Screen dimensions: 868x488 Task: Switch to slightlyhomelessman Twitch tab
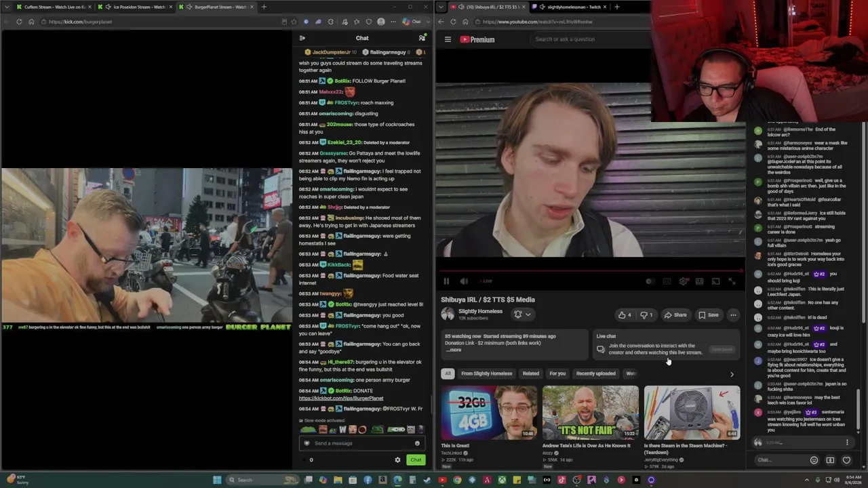[568, 7]
